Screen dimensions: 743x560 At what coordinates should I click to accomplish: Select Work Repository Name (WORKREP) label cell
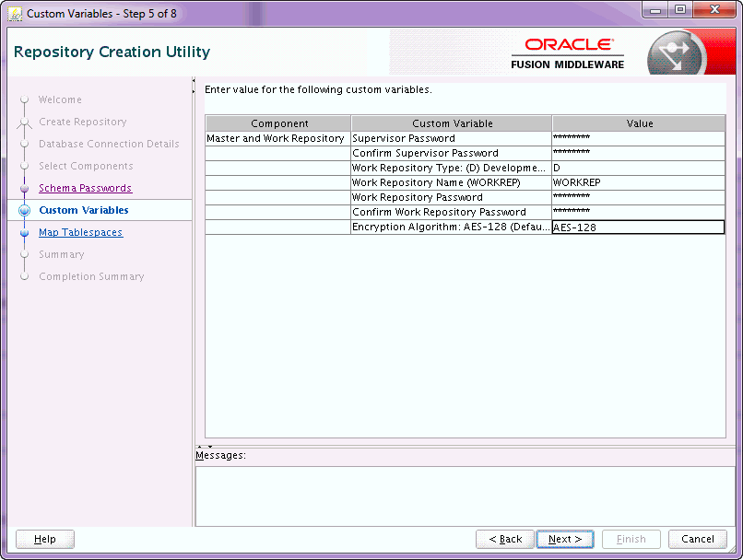452,182
